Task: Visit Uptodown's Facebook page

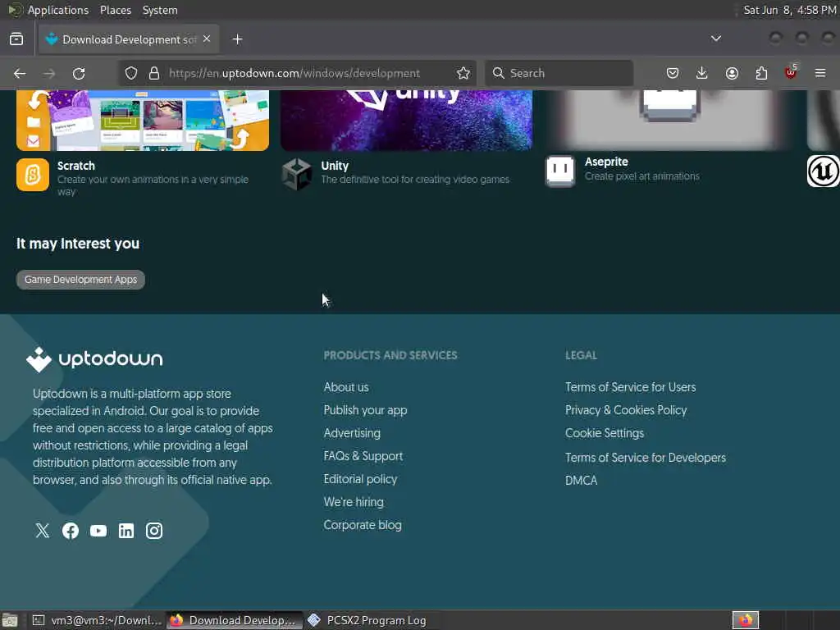Action: (71, 531)
